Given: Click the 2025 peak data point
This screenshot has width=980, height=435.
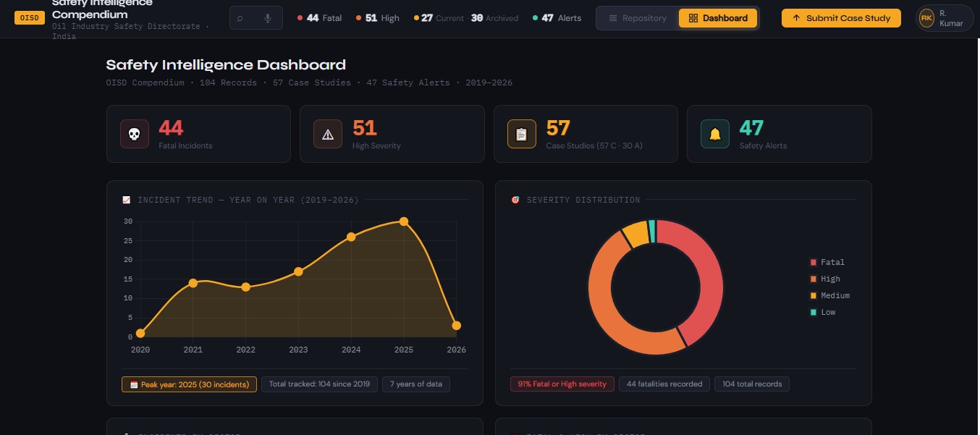Looking at the screenshot, I should pos(404,221).
